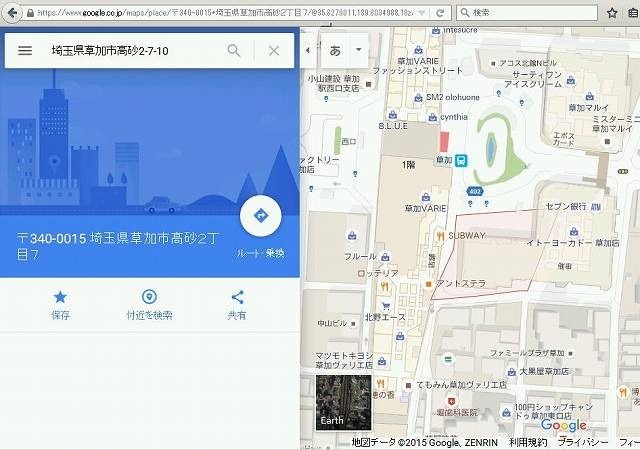Click the 〒340-0015 address heading text
The width and height of the screenshot is (640, 450).
[x=118, y=246]
